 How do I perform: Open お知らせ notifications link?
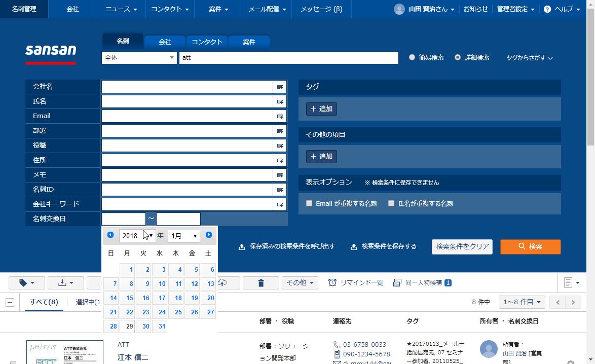[x=475, y=9]
